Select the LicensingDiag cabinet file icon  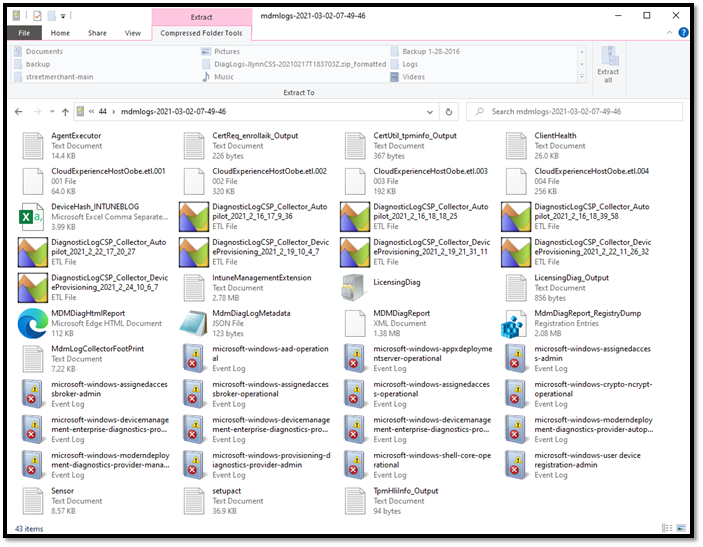pyautogui.click(x=355, y=287)
